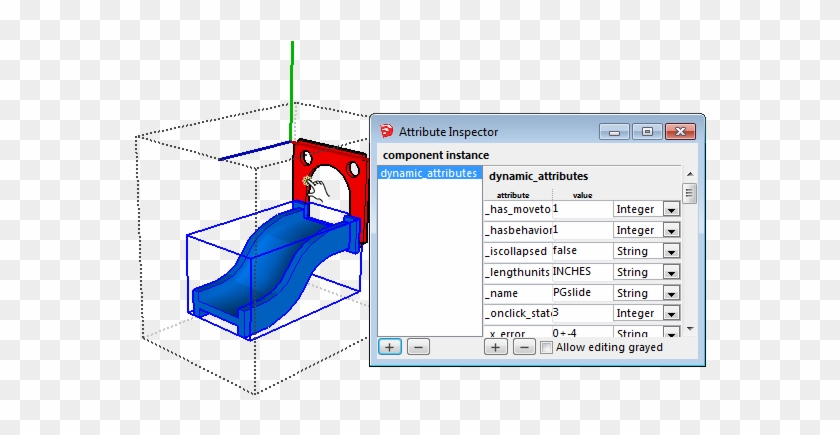Remove selected dictionary with minus button
This screenshot has height=435, width=840.
(x=418, y=347)
